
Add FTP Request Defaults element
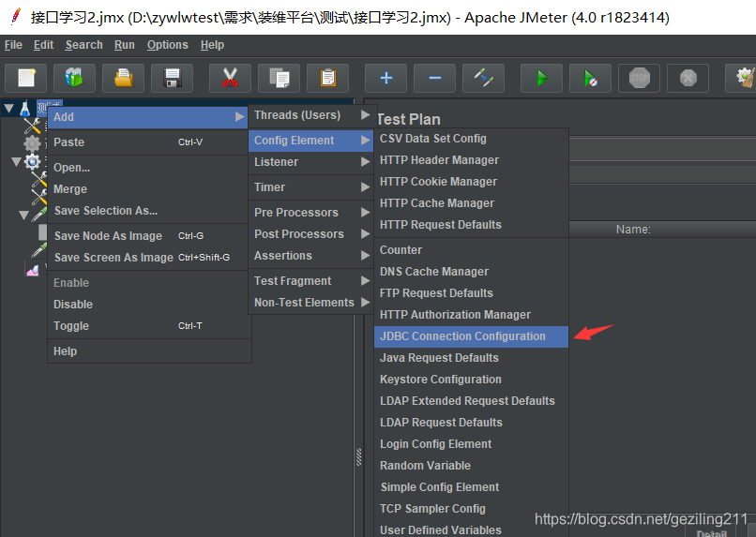click(472, 292)
